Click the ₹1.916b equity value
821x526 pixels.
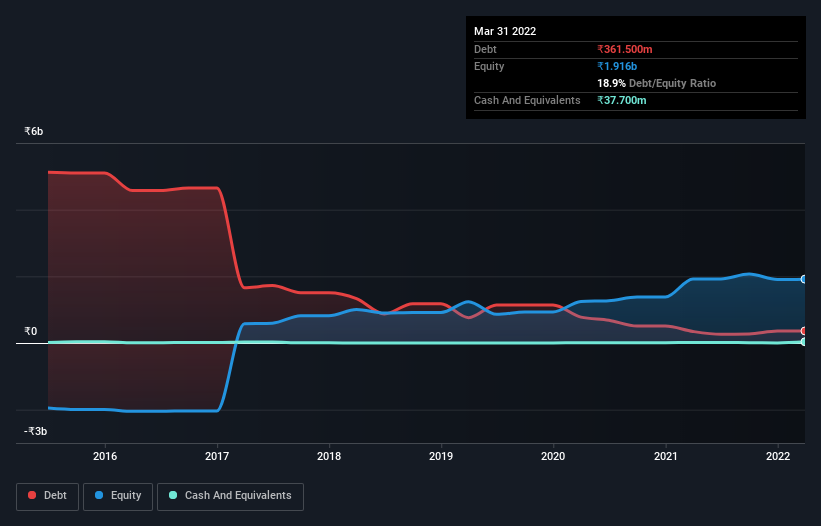(x=617, y=66)
